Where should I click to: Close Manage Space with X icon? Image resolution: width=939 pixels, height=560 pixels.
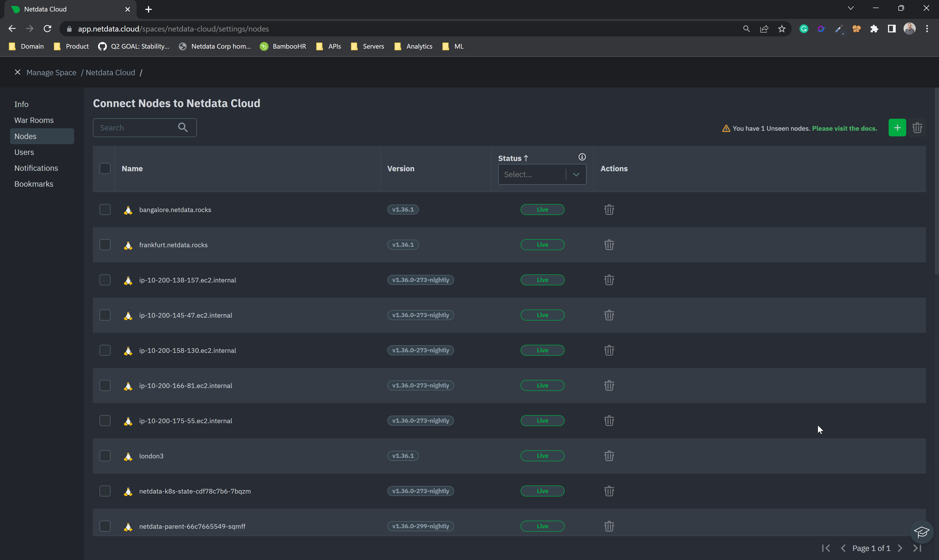tap(17, 72)
